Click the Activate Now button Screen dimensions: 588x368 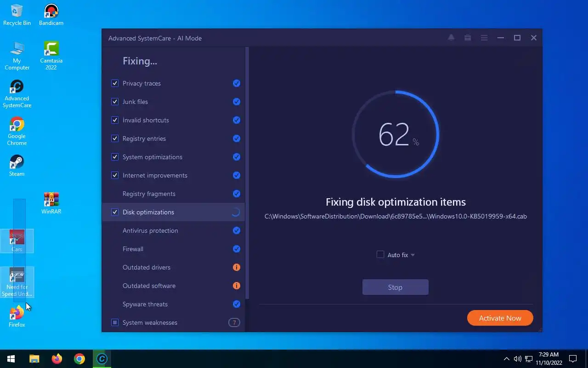500,318
